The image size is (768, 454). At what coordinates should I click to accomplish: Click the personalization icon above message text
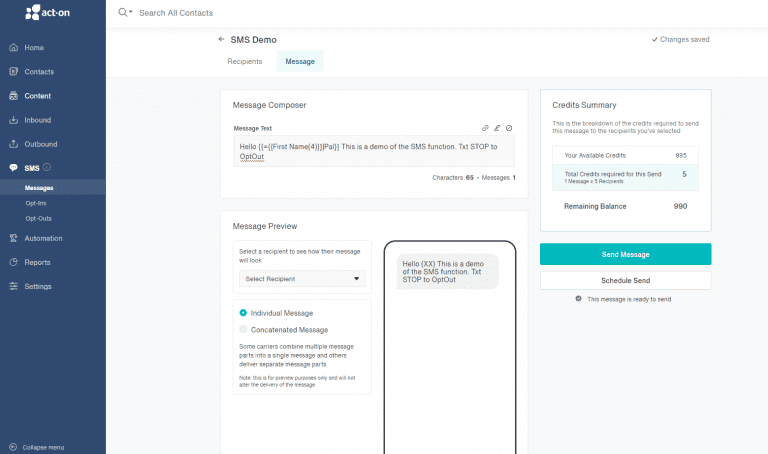coord(497,128)
